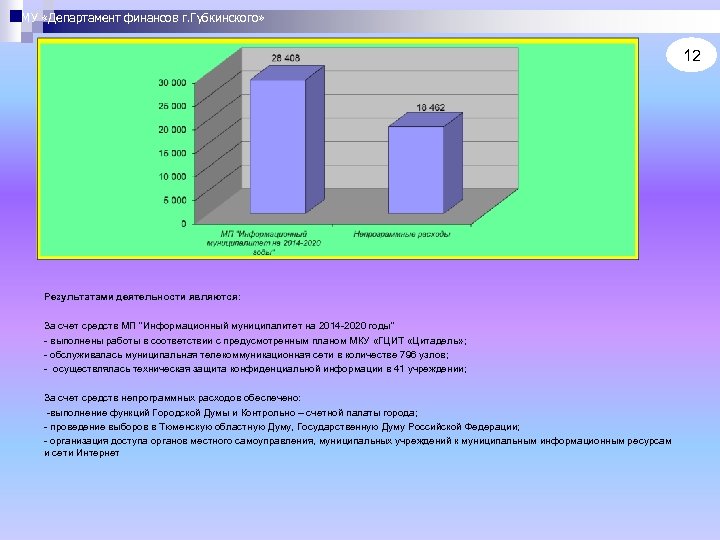Click axis value 10 000
This screenshot has height=540, width=720.
point(173,176)
